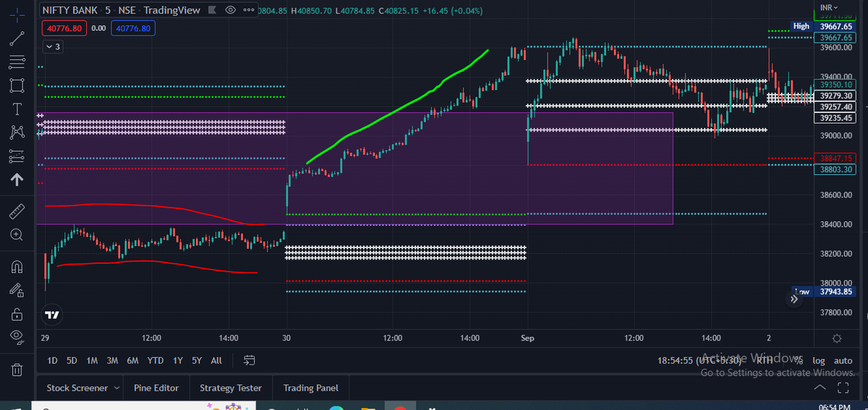Viewport: 868px width, 410px height.
Task: Click the 39350.10 price scale label
Action: [x=835, y=85]
